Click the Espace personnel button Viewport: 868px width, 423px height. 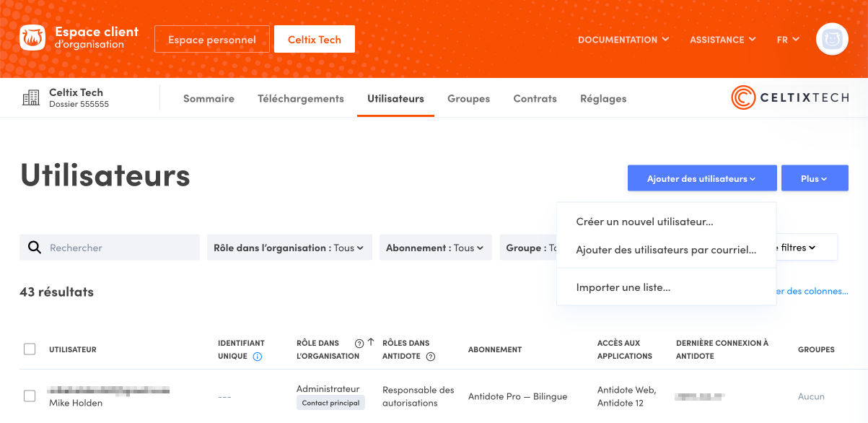pos(212,40)
